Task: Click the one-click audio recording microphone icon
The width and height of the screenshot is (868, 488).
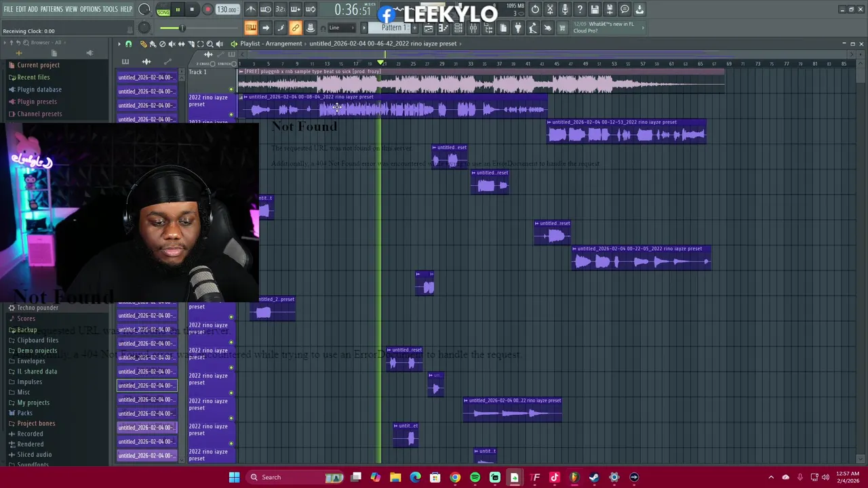Action: coord(565,9)
